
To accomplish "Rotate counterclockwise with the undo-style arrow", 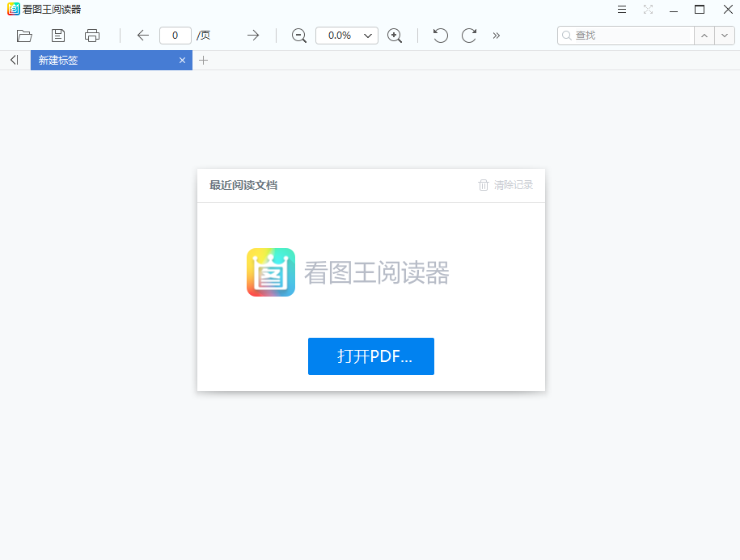I will tap(440, 36).
